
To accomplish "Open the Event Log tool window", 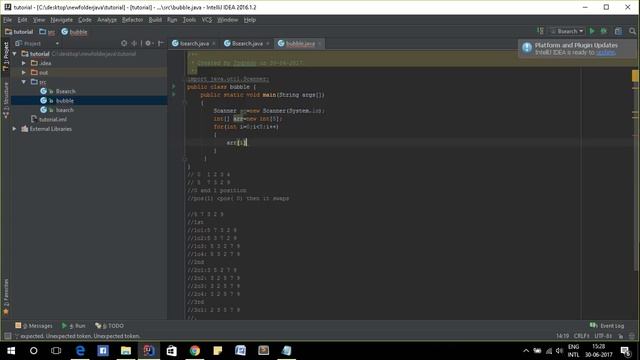I will pos(607,325).
